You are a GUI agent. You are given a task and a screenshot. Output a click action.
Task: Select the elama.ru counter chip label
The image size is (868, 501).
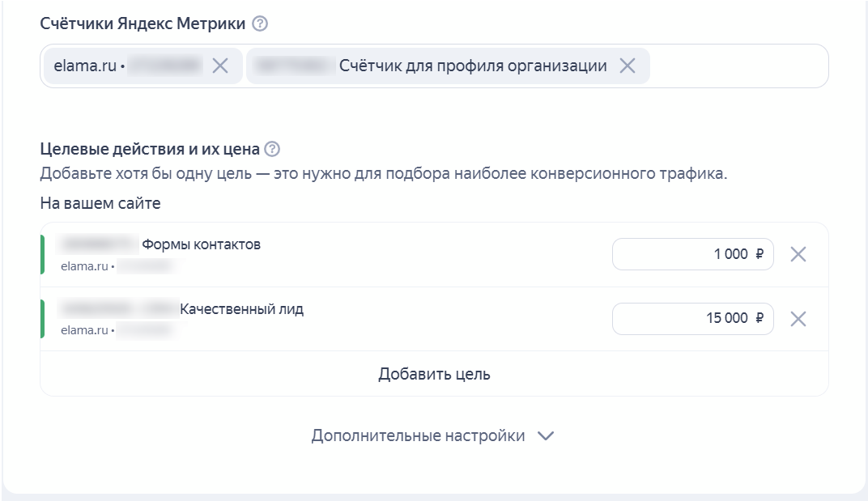click(x=84, y=66)
